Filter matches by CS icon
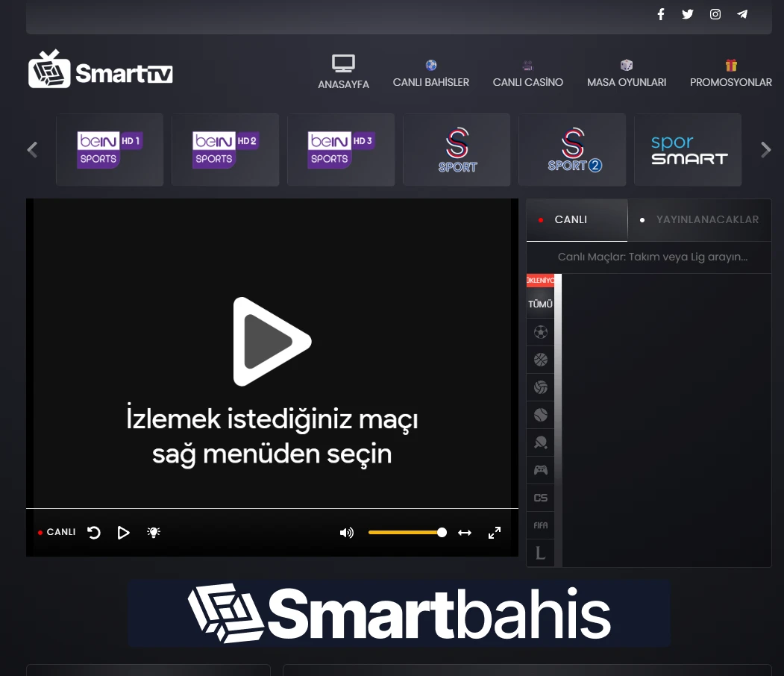 [541, 498]
